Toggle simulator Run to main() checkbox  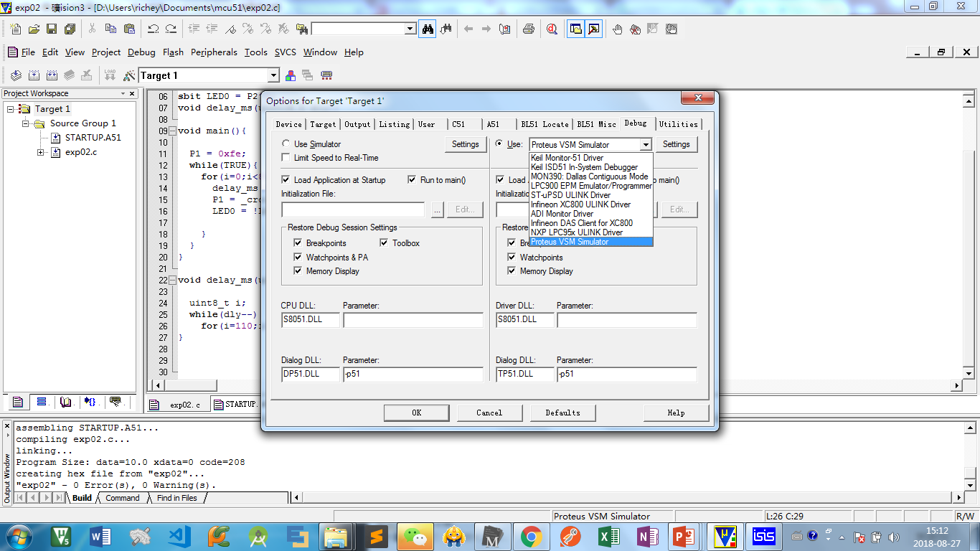click(413, 180)
